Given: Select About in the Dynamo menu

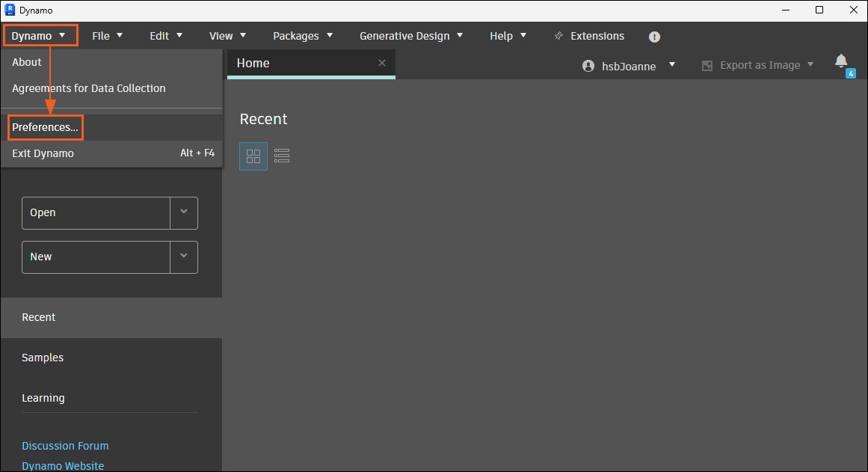Looking at the screenshot, I should [111, 62].
